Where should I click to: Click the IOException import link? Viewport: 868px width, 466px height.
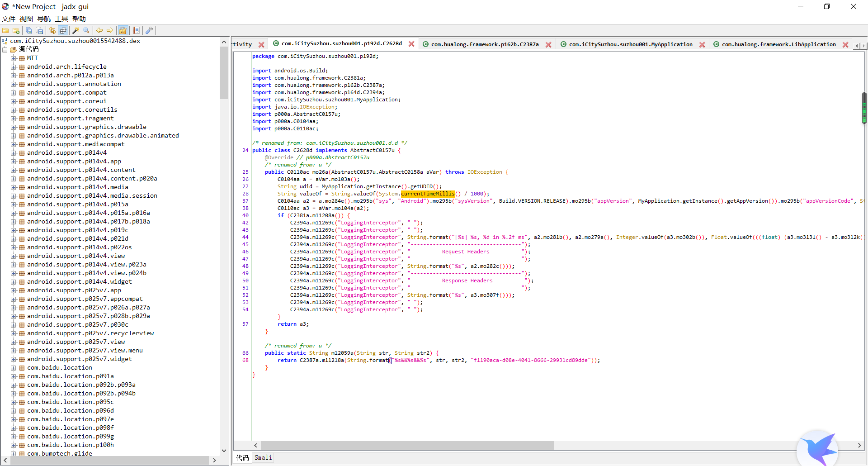317,107
